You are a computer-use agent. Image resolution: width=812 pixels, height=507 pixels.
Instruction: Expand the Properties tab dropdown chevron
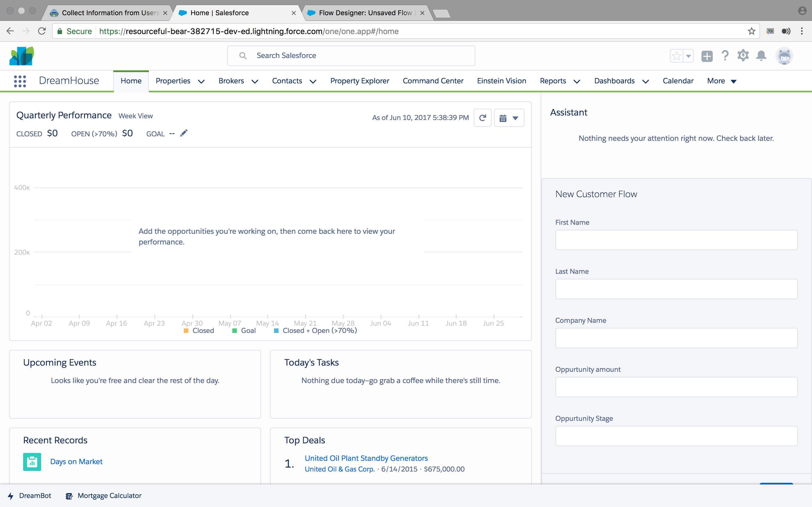click(x=201, y=81)
